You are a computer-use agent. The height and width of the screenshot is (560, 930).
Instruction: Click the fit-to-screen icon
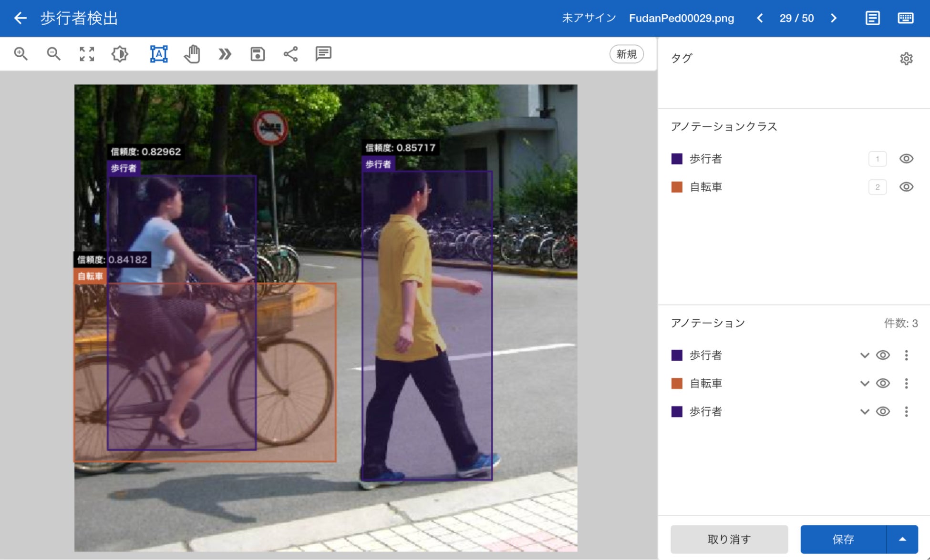coord(87,54)
